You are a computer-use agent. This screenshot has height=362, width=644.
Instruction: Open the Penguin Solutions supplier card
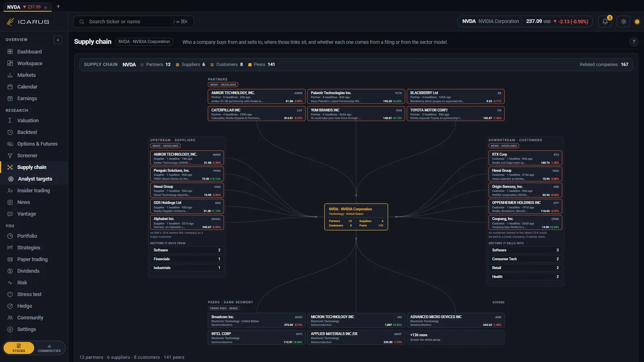[187, 174]
